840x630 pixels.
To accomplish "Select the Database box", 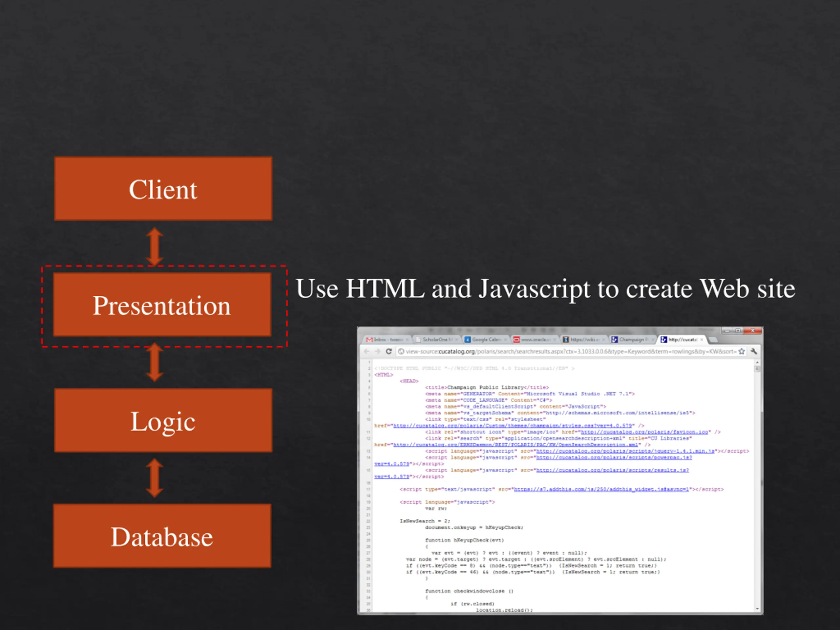I will 162,536.
